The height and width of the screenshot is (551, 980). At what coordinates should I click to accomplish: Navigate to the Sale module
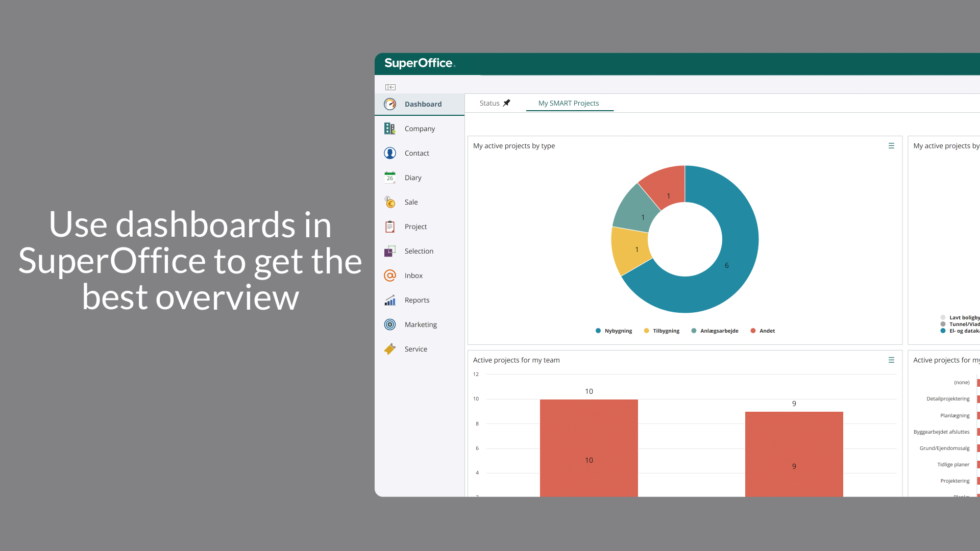411,202
